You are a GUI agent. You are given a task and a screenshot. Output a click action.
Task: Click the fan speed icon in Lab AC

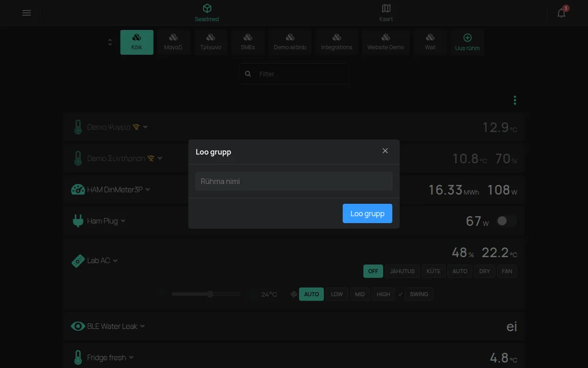tap(294, 294)
